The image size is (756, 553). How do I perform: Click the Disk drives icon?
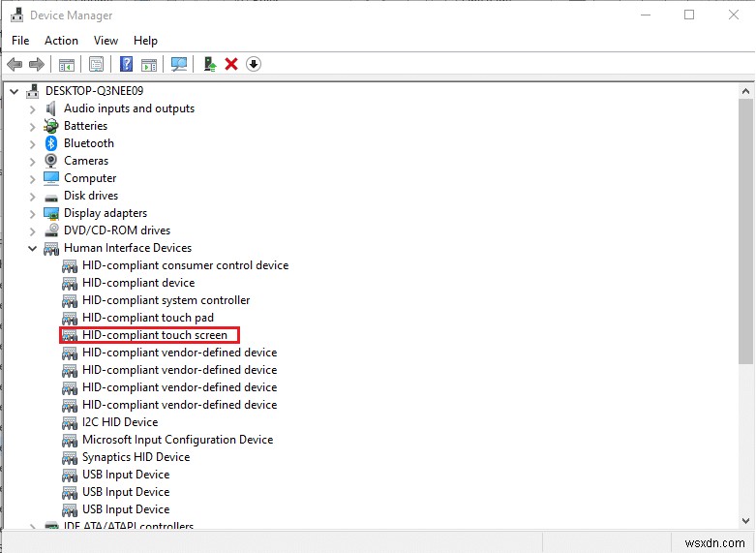pyautogui.click(x=51, y=197)
